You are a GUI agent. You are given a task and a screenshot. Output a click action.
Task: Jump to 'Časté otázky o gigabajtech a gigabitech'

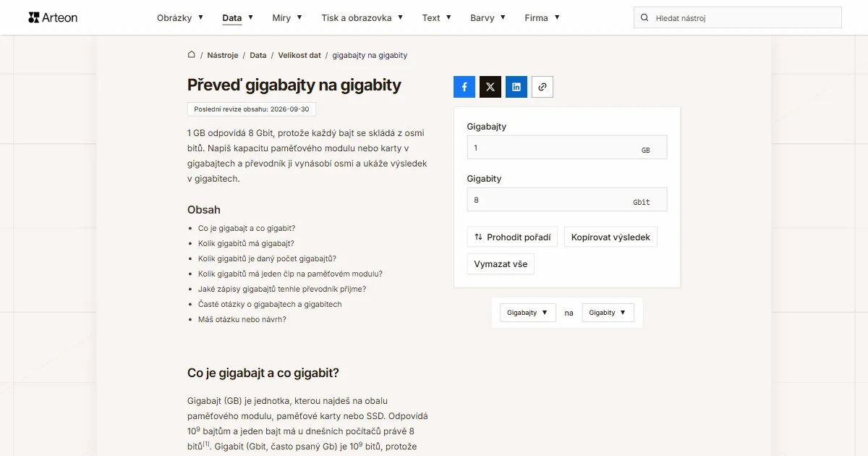270,304
